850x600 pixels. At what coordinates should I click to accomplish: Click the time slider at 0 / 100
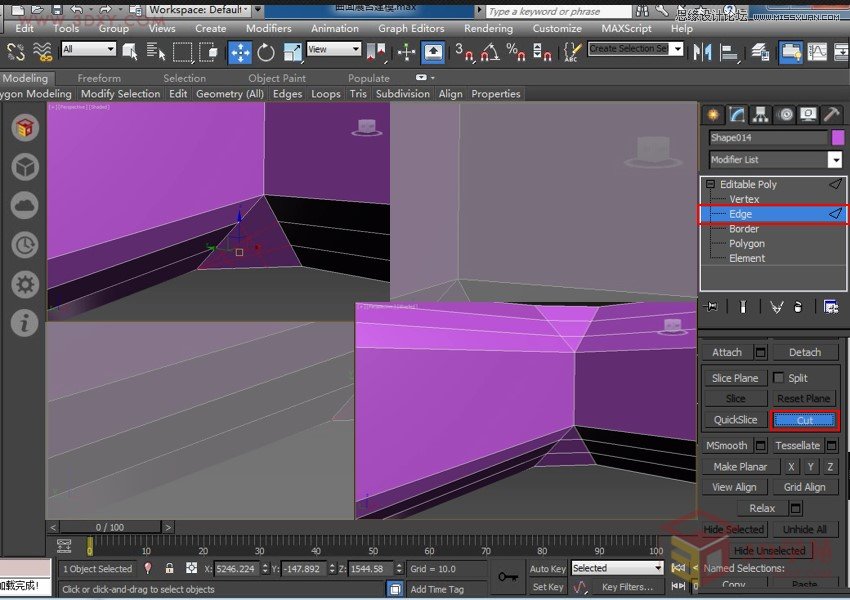pyautogui.click(x=110, y=527)
